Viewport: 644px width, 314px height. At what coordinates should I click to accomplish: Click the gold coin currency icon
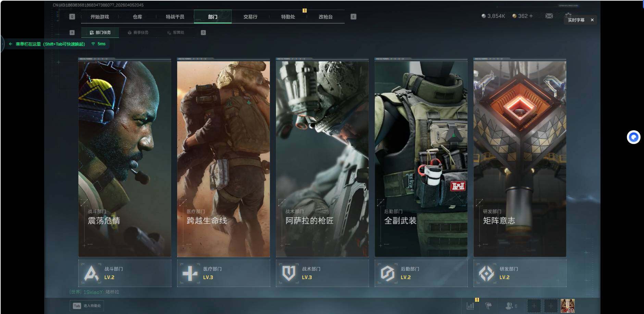tap(514, 16)
